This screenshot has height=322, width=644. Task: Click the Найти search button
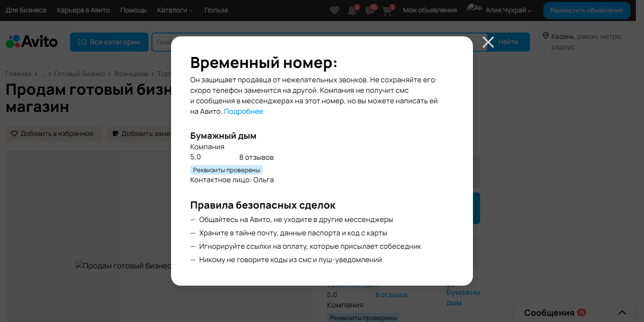(x=508, y=42)
